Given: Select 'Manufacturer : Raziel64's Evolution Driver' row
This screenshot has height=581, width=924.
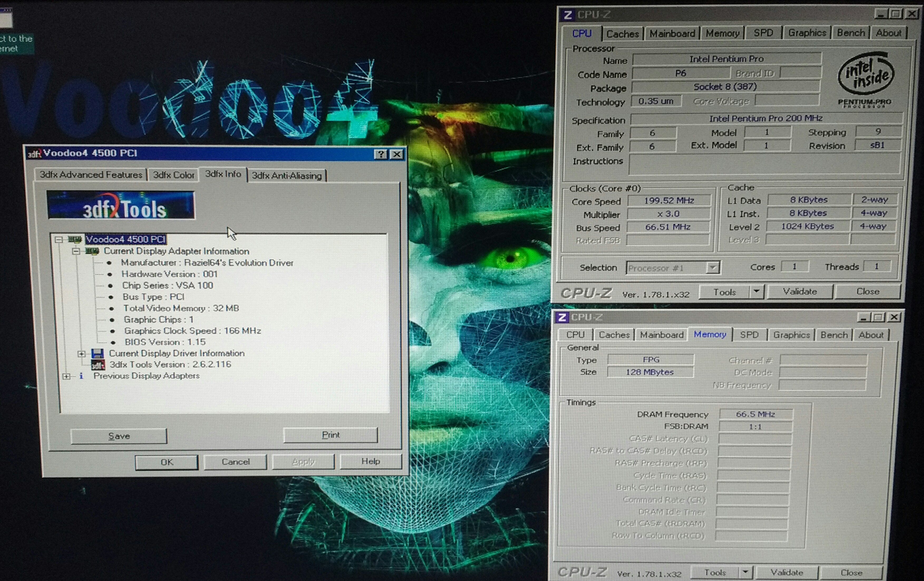Looking at the screenshot, I should (x=207, y=263).
